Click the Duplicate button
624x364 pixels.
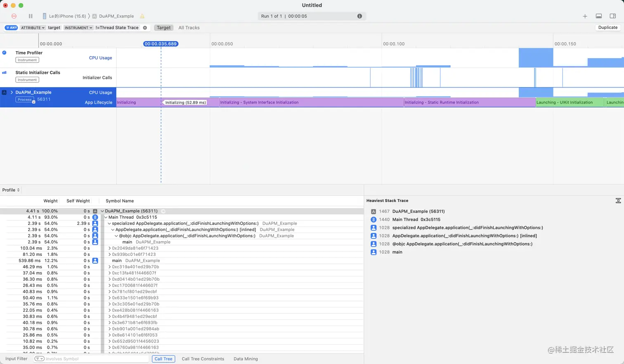(608, 28)
